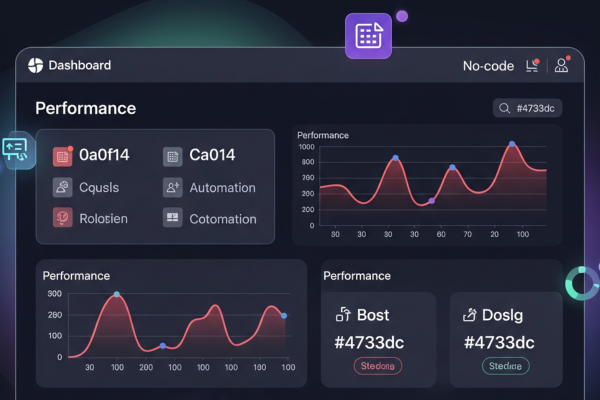Open the notifications icon beside No-code
The width and height of the screenshot is (600, 400).
pos(533,66)
